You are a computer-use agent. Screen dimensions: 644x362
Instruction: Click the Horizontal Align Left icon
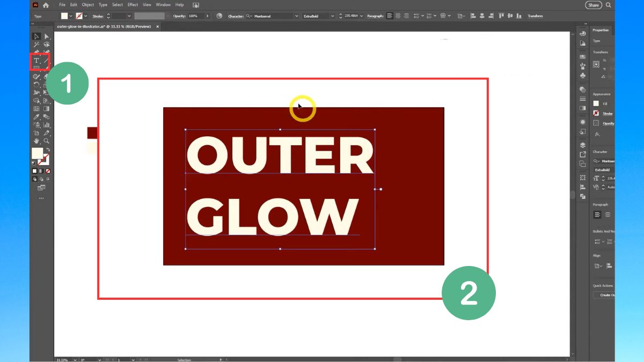coord(473,16)
